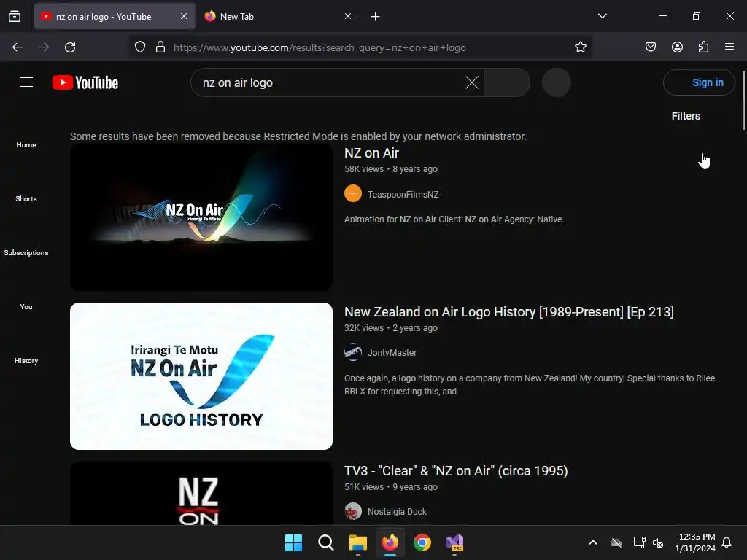Open History in sidebar
The width and height of the screenshot is (747, 560).
(26, 360)
